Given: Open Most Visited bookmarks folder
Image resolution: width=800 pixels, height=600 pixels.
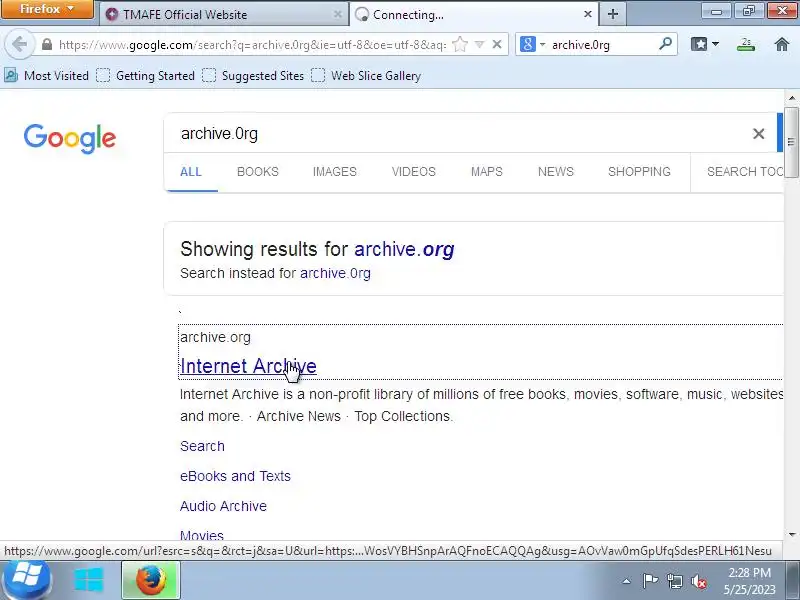Looking at the screenshot, I should [x=46, y=76].
